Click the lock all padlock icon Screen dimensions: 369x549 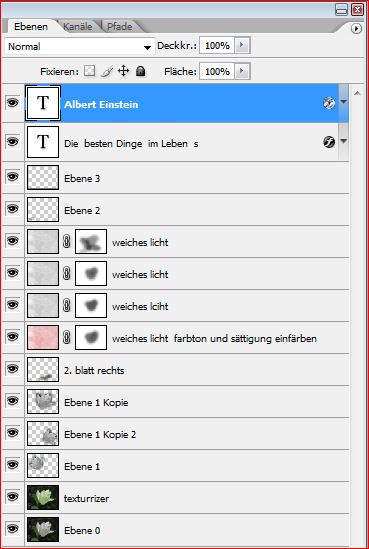(140, 71)
